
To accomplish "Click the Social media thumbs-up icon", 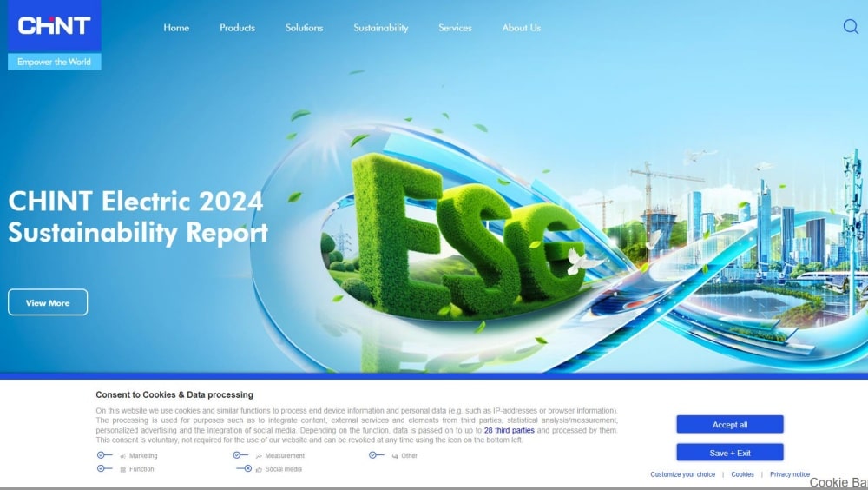I will pyautogui.click(x=259, y=469).
